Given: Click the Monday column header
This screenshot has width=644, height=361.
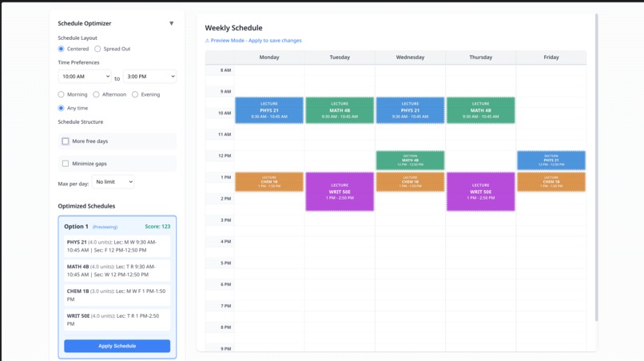Looking at the screenshot, I should point(269,58).
